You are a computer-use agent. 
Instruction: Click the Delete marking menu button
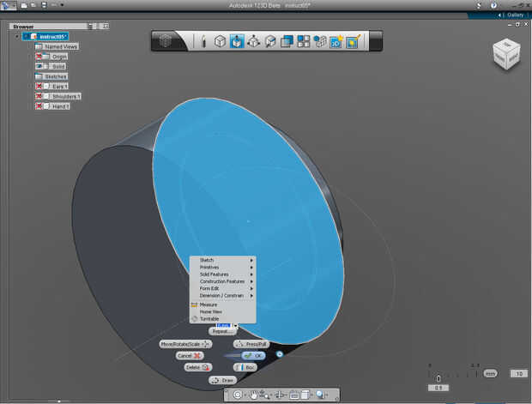(198, 367)
